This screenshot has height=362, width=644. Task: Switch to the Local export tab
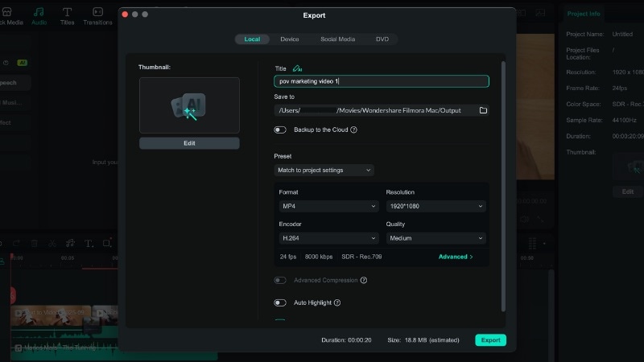(x=252, y=39)
